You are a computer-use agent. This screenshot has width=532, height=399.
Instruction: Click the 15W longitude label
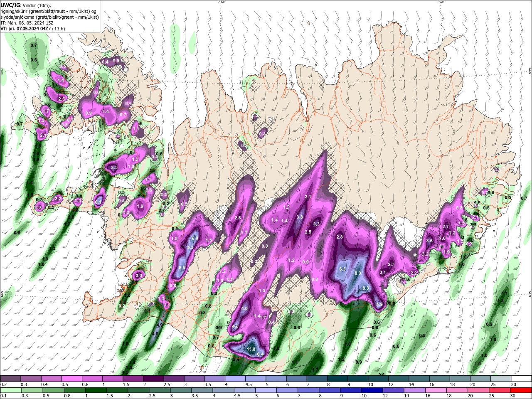click(x=440, y=2)
